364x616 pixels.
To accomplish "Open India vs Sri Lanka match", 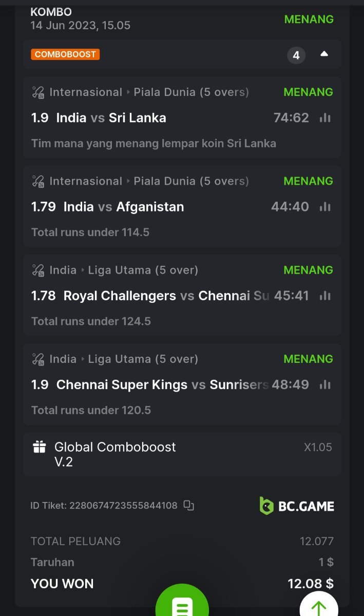I will pos(111,118).
